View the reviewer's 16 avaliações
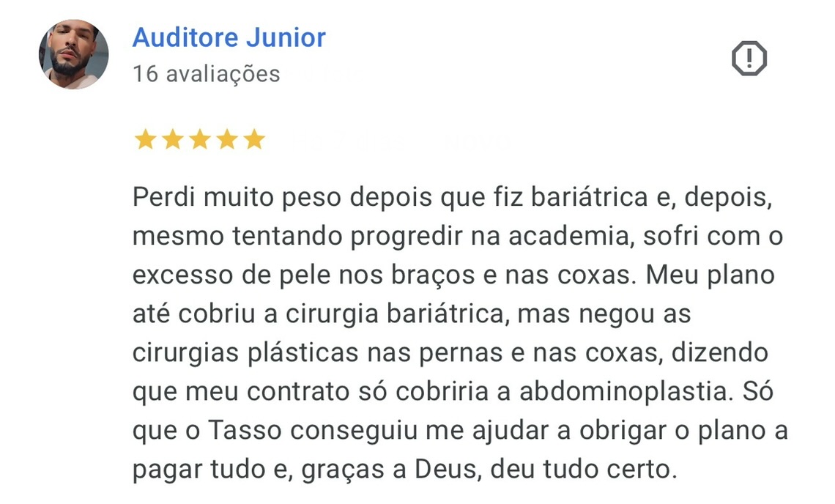835x504 pixels. click(x=205, y=73)
